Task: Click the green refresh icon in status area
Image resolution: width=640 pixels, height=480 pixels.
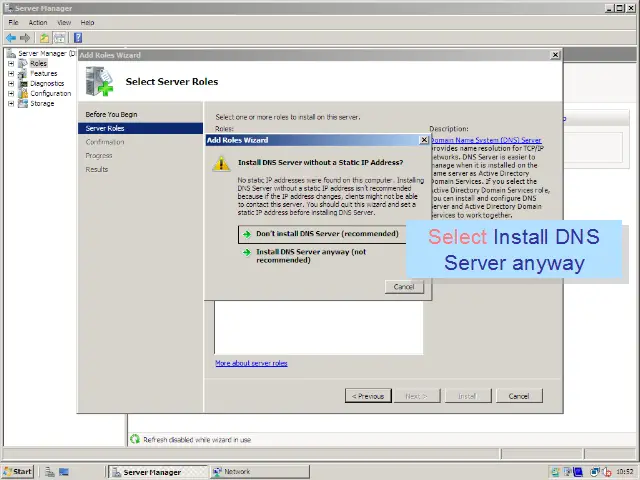Action: click(x=135, y=439)
